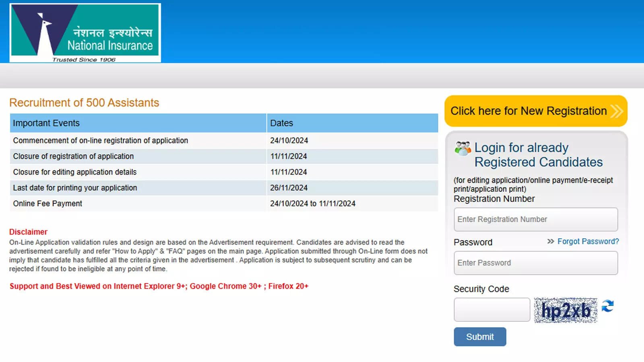Image resolution: width=644 pixels, height=362 pixels.
Task: Click the double-arrow beside Forgot Password
Action: pos(551,241)
